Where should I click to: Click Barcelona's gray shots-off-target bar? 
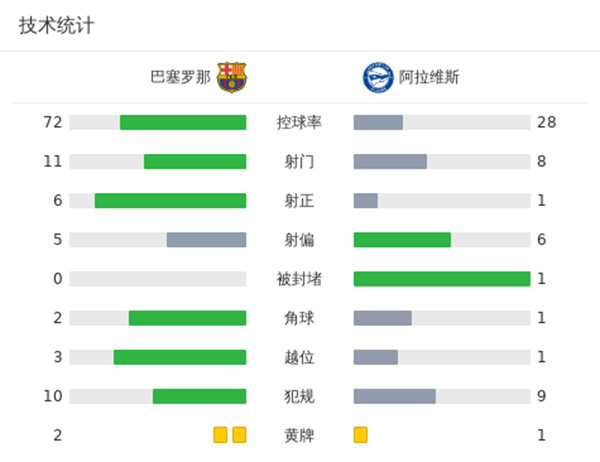coord(206,239)
